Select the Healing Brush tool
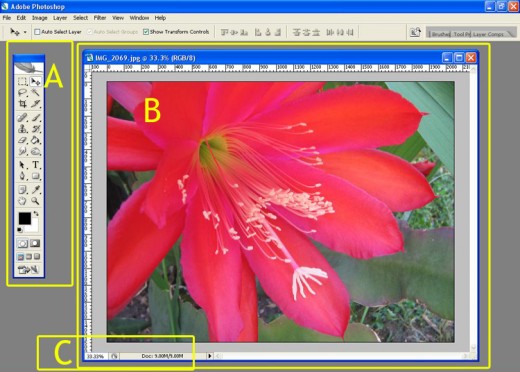 pyautogui.click(x=22, y=117)
